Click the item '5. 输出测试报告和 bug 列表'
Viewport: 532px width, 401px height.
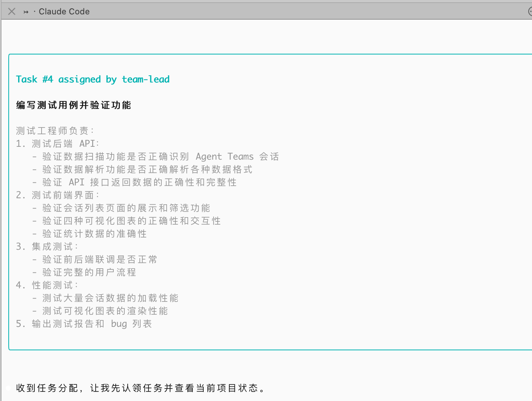pyautogui.click(x=84, y=323)
